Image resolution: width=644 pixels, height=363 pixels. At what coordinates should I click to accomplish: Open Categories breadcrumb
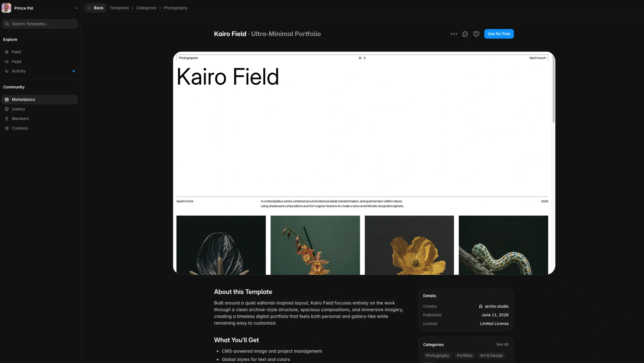(x=146, y=8)
